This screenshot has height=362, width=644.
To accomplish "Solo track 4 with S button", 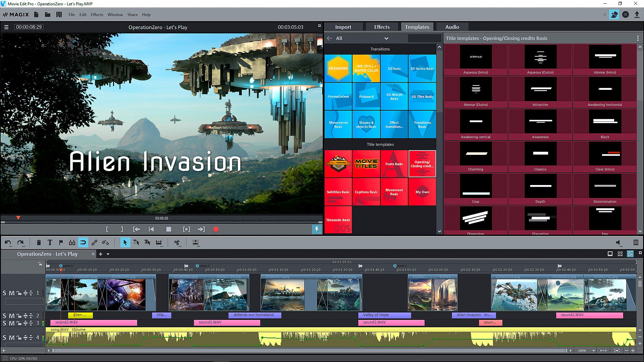I will point(4,338).
